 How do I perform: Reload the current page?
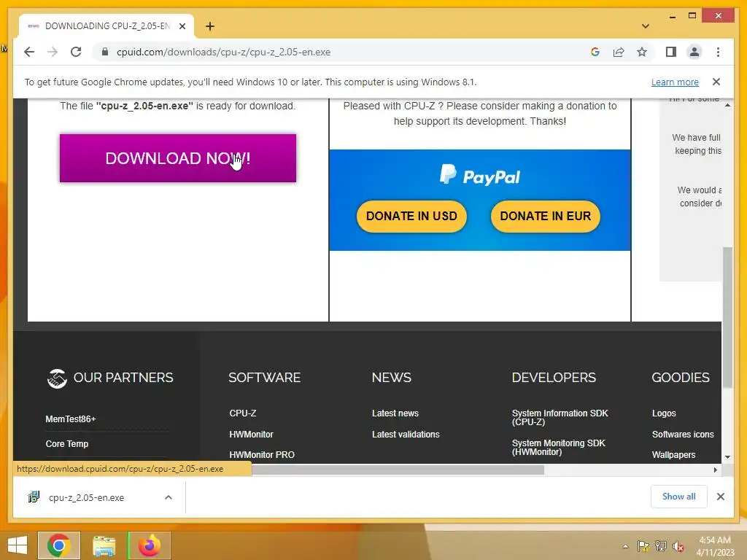point(76,52)
